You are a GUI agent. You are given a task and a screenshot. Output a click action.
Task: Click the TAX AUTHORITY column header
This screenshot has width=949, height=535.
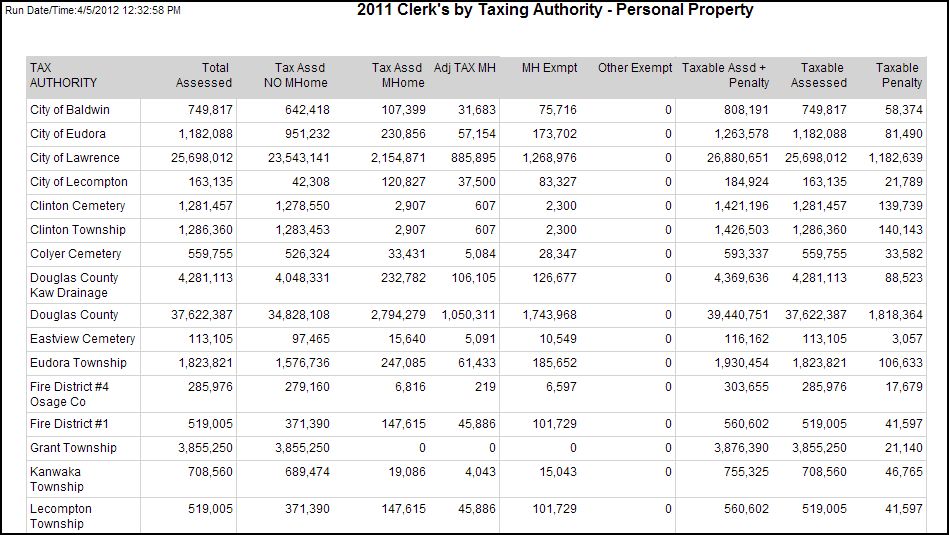click(64, 75)
